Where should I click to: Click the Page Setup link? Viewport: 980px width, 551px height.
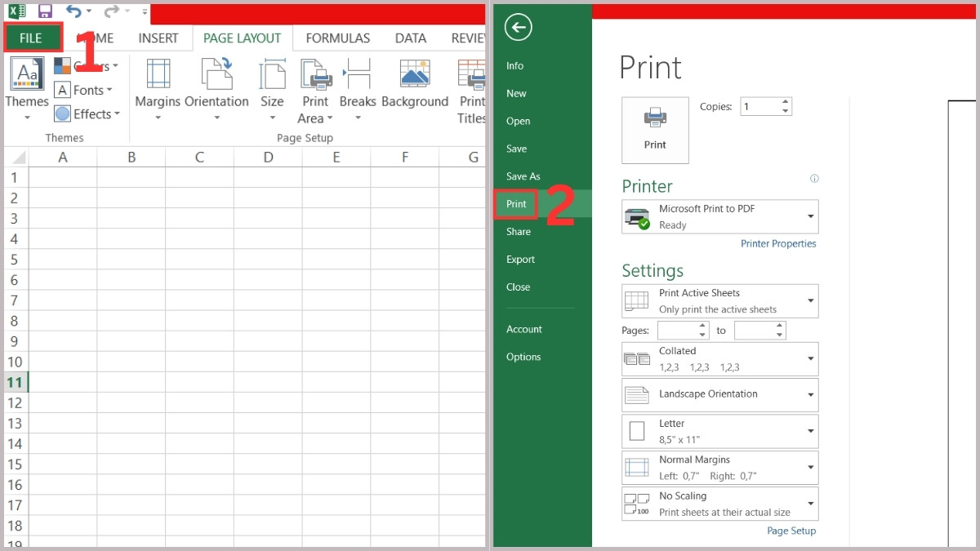pyautogui.click(x=791, y=531)
